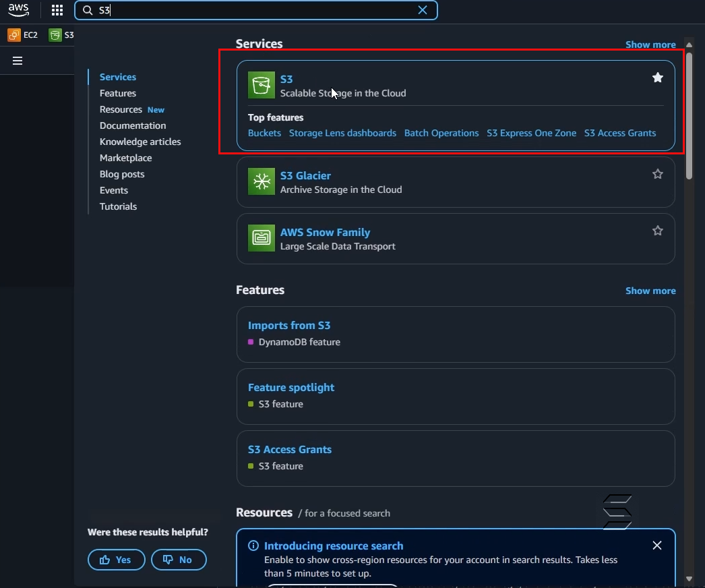
Task: Toggle the hamburger navigation menu
Action: click(x=18, y=61)
